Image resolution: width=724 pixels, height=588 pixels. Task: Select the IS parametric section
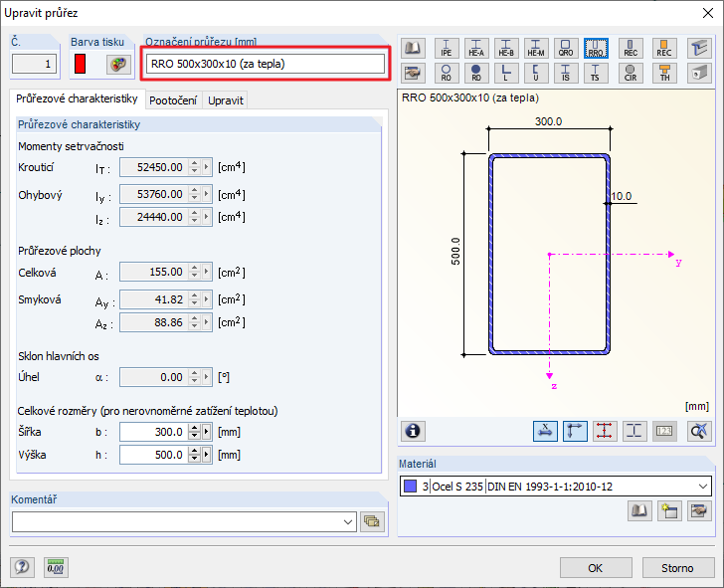pos(566,73)
